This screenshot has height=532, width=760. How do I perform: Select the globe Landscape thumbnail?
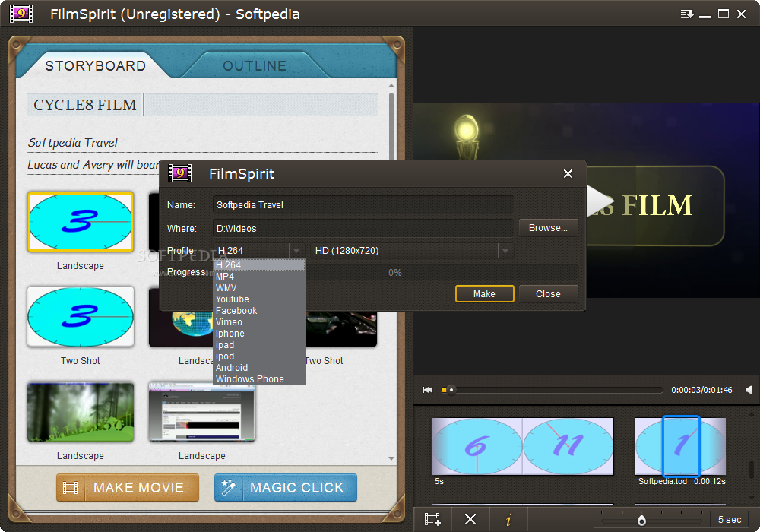point(182,329)
